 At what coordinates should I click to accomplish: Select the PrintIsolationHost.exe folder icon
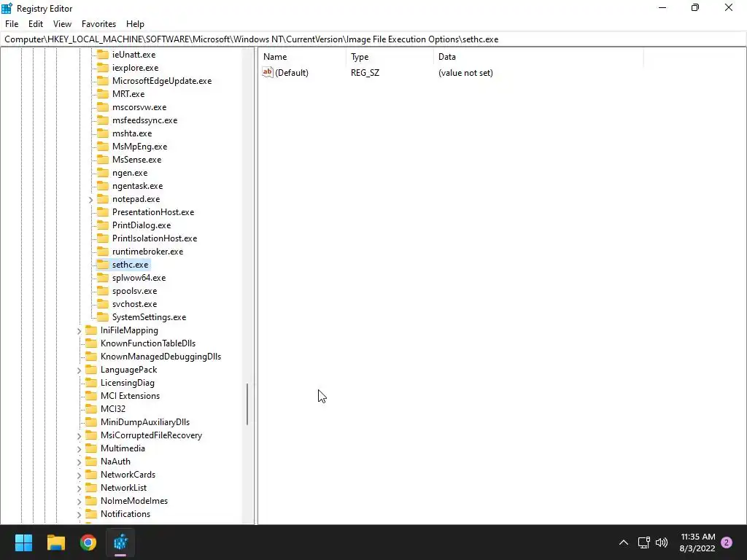[103, 238]
